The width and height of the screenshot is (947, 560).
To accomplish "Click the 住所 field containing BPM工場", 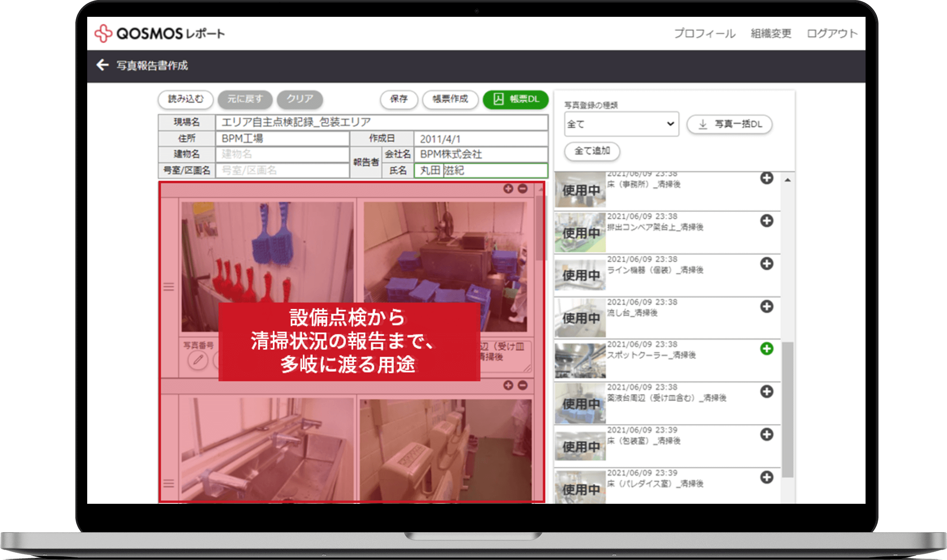I will [282, 138].
